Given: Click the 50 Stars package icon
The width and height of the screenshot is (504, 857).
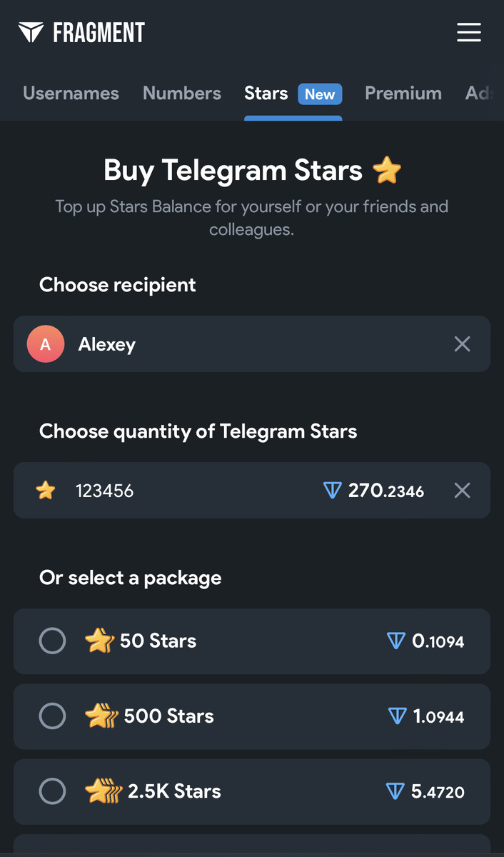Looking at the screenshot, I should 99,641.
